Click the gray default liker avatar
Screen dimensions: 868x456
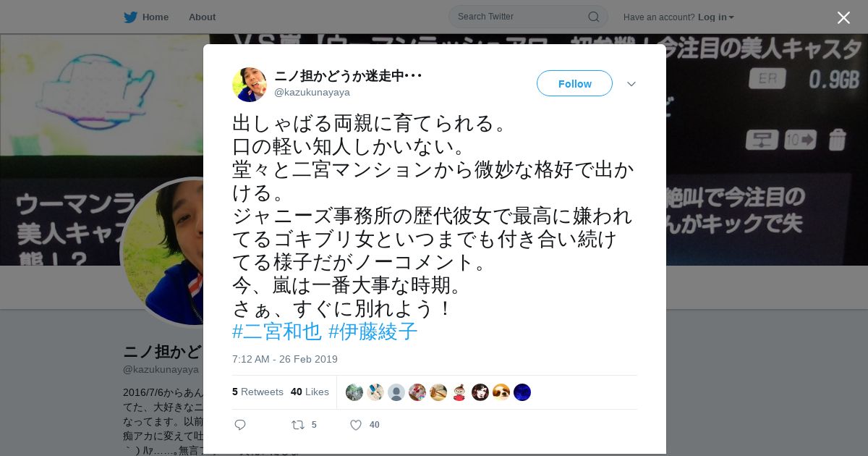coord(396,392)
